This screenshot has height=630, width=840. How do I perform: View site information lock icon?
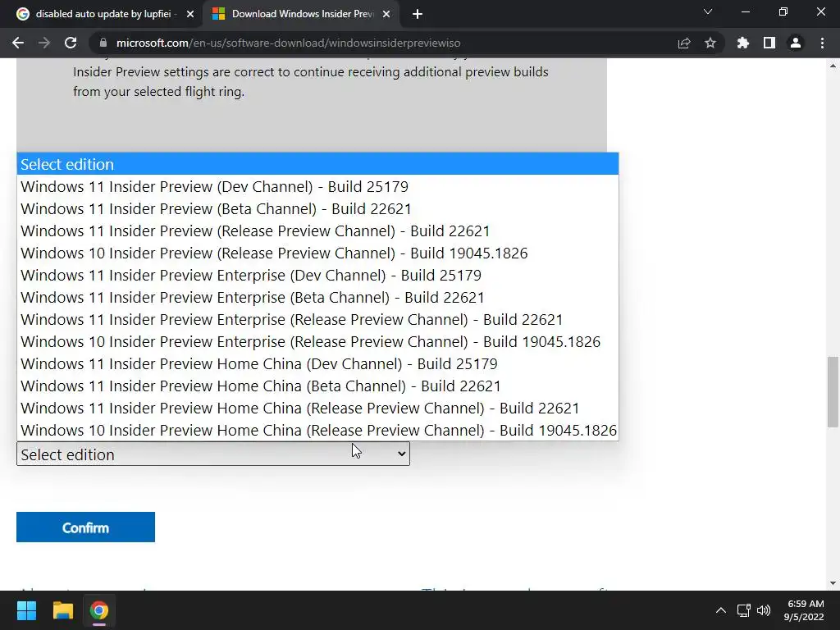tap(103, 43)
